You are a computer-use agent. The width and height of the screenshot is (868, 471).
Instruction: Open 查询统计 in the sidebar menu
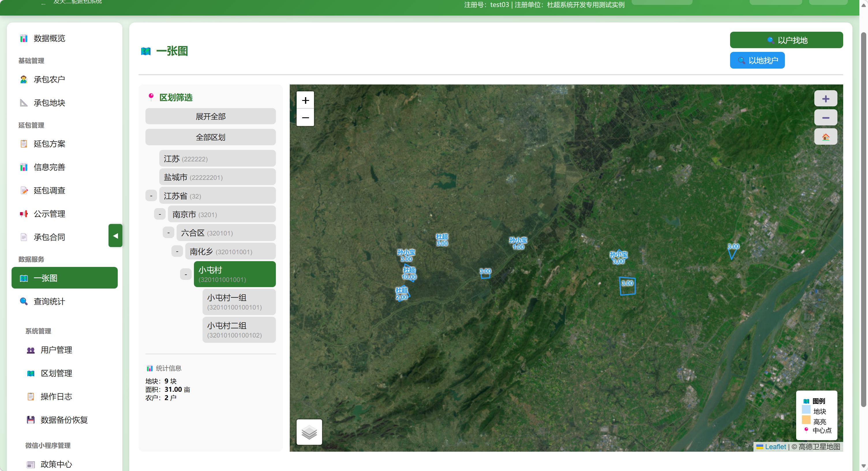(x=49, y=301)
